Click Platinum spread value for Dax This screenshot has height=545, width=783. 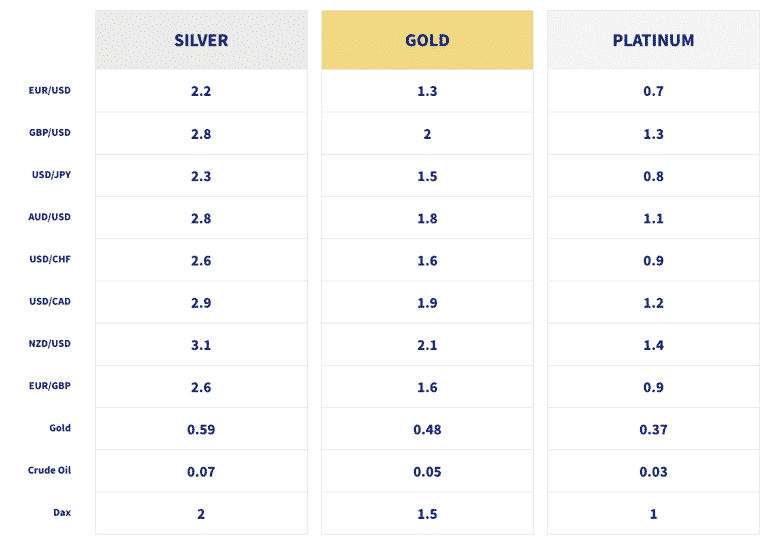pyautogui.click(x=653, y=513)
